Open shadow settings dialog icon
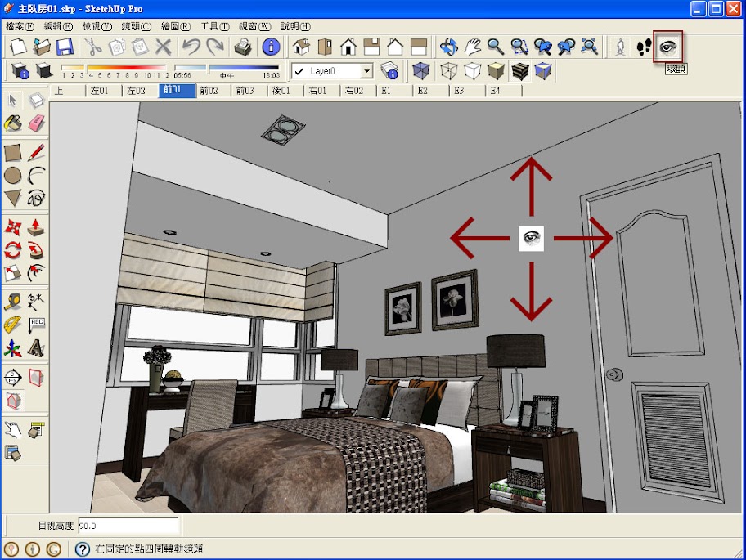This screenshot has height=560, width=746. 20,71
